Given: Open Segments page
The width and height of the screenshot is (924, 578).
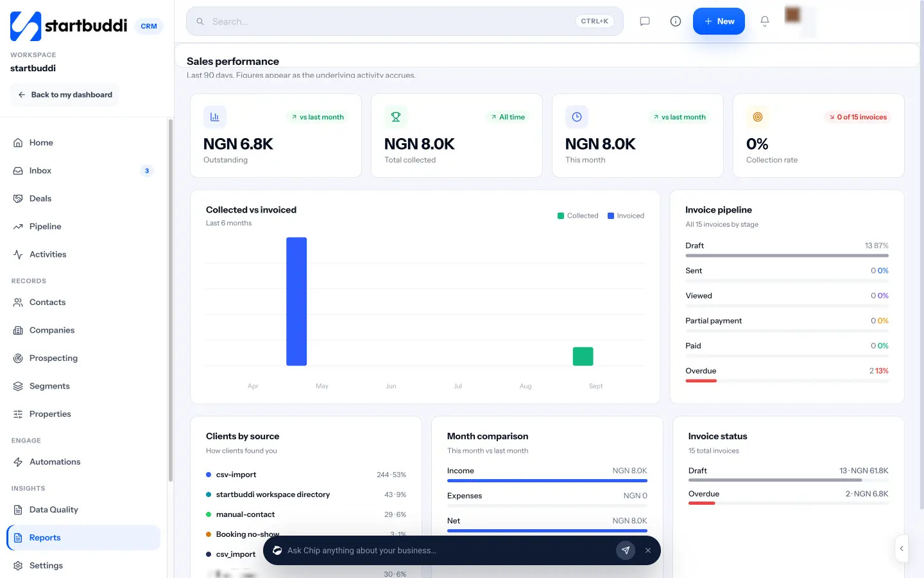Looking at the screenshot, I should tap(83, 386).
